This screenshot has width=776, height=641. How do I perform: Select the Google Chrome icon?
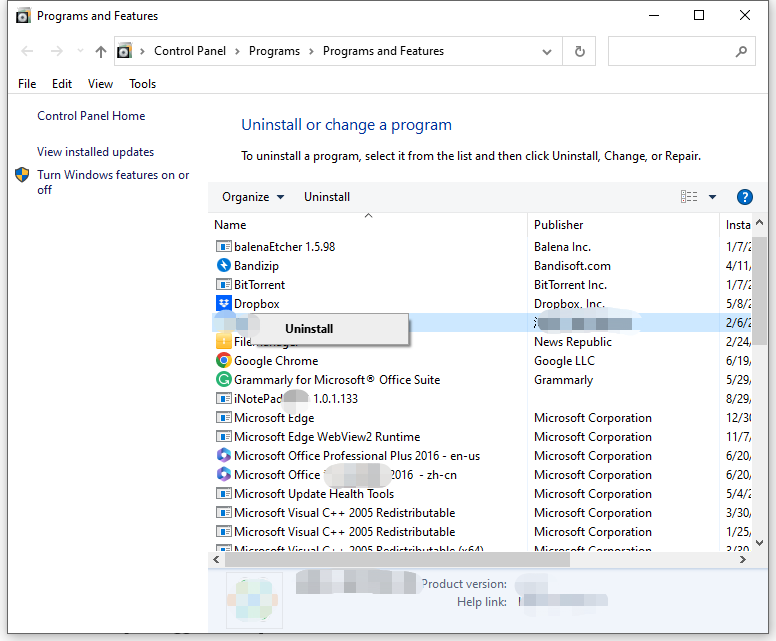point(224,360)
